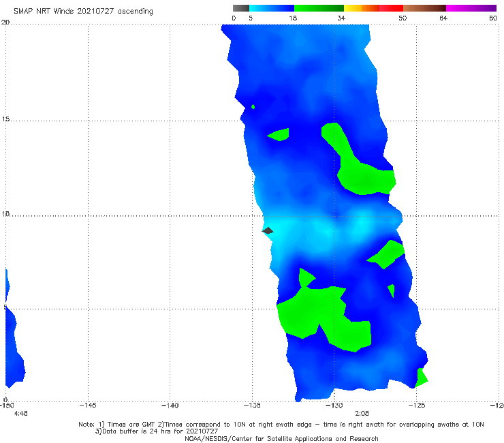The height and width of the screenshot is (443, 504).
Task: Click the "18" label under the color bar
Action: coord(293,18)
